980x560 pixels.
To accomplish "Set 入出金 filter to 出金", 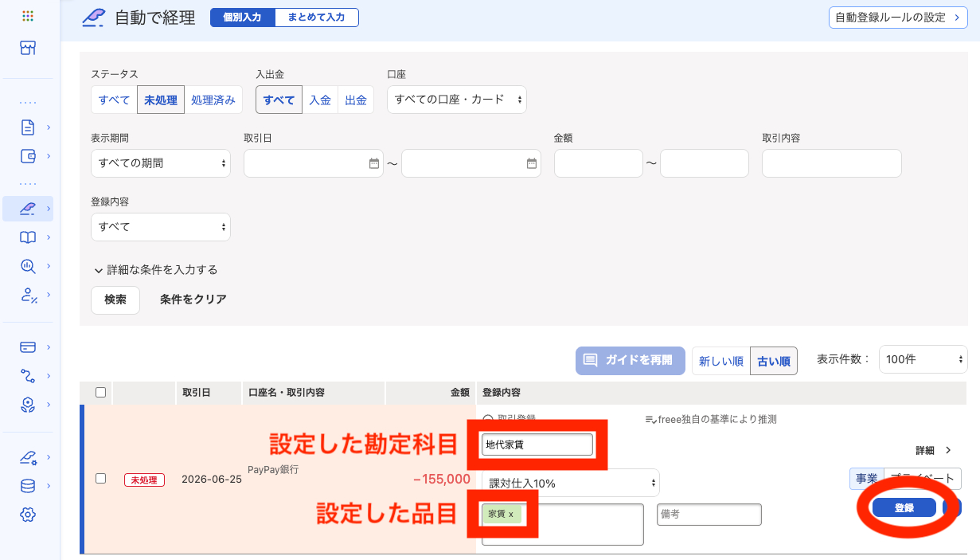I will click(x=356, y=100).
